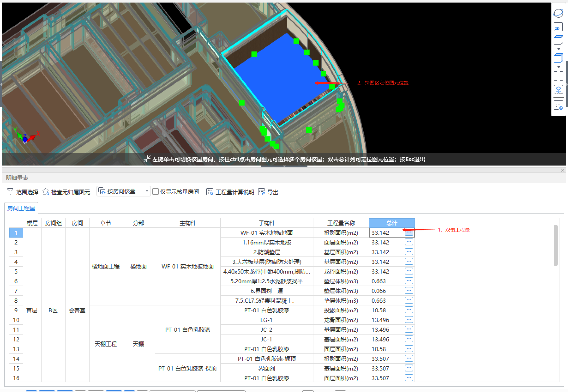
Task: Open details button for 1.16mm厚实木地板 row
Action: (409, 242)
